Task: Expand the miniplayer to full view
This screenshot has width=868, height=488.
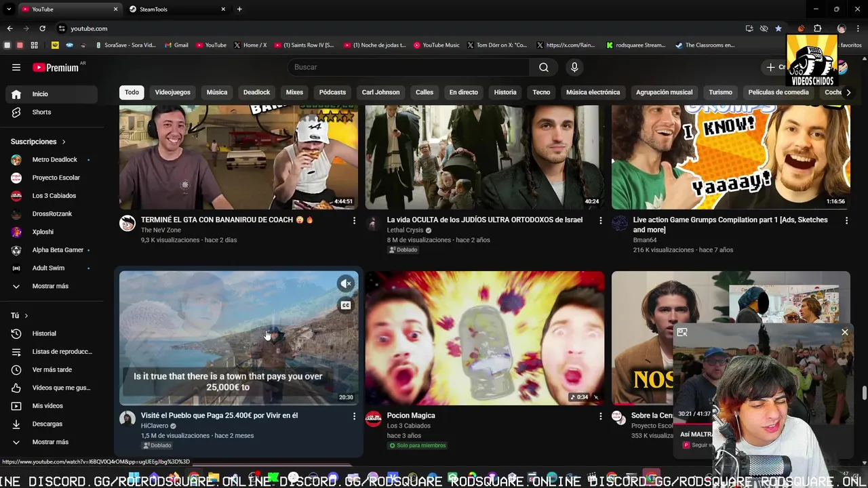Action: 682,332
